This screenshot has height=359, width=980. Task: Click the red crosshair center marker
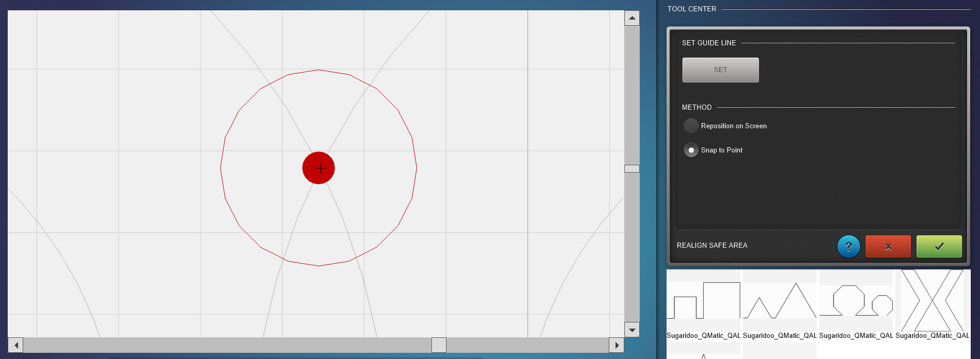pyautogui.click(x=319, y=168)
